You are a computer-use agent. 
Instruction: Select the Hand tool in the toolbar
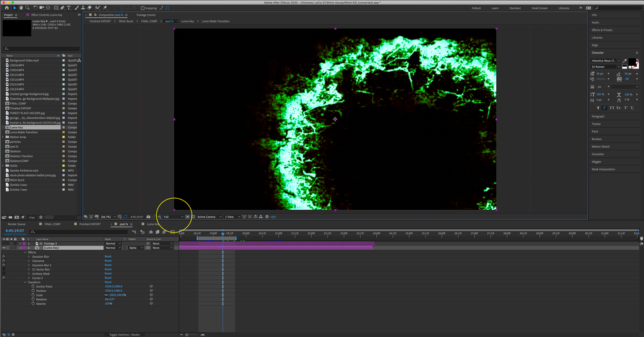pos(21,8)
